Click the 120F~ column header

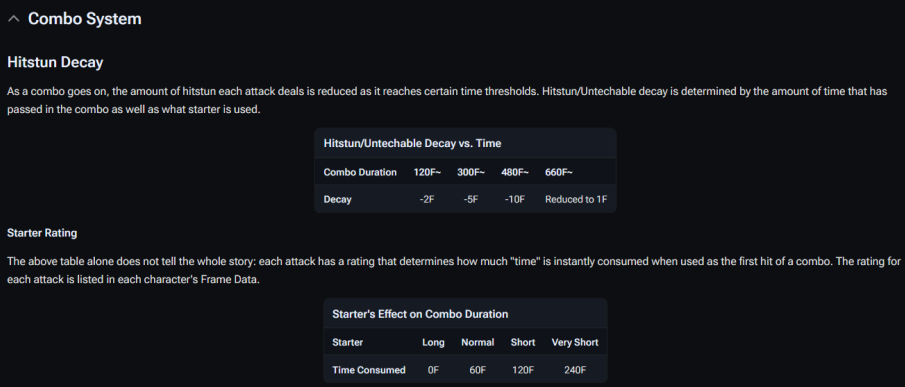(427, 172)
